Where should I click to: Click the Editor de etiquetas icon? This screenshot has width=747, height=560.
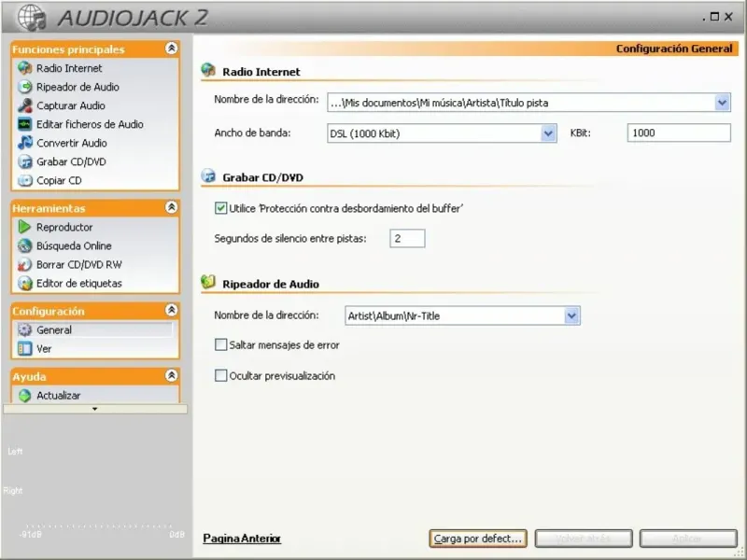tap(25, 284)
